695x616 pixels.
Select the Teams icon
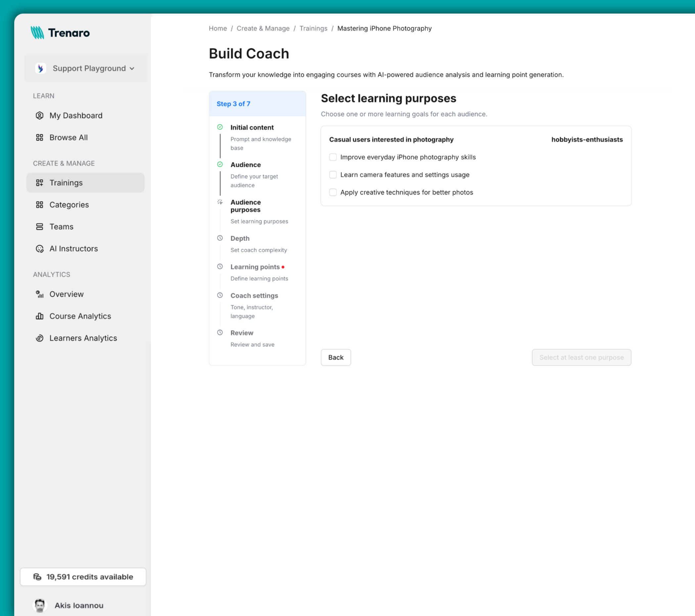click(x=39, y=226)
